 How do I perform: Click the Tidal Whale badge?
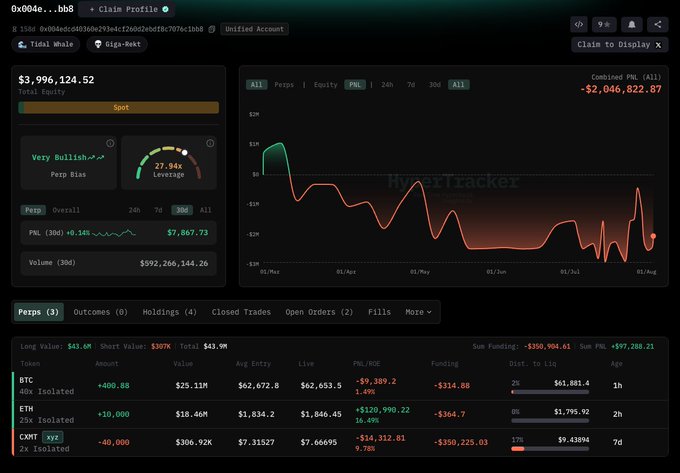tap(46, 44)
